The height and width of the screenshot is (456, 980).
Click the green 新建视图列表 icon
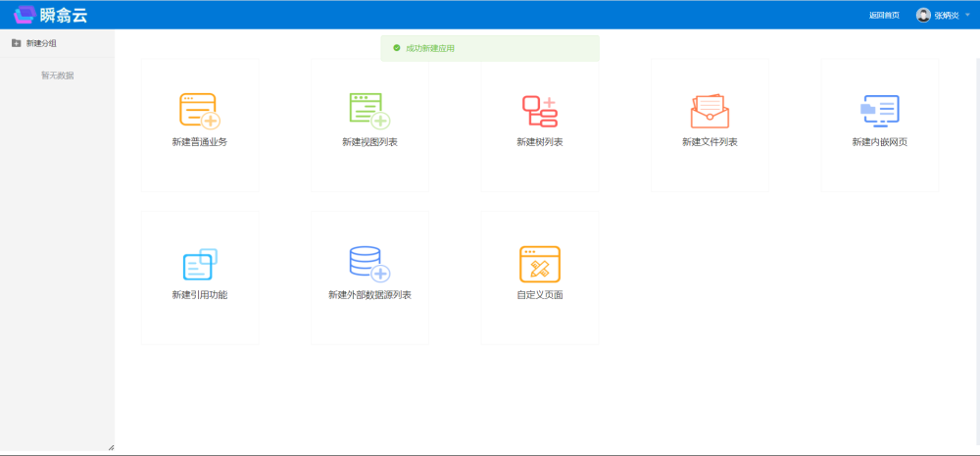369,111
